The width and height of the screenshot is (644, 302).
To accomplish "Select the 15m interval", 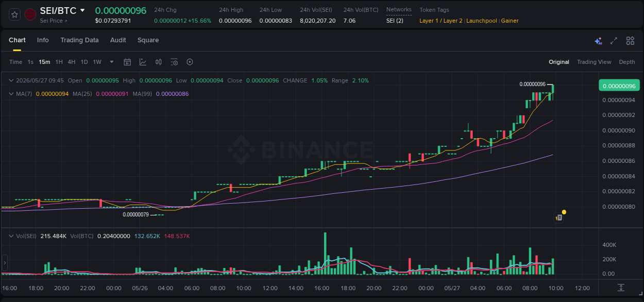I will 44,62.
